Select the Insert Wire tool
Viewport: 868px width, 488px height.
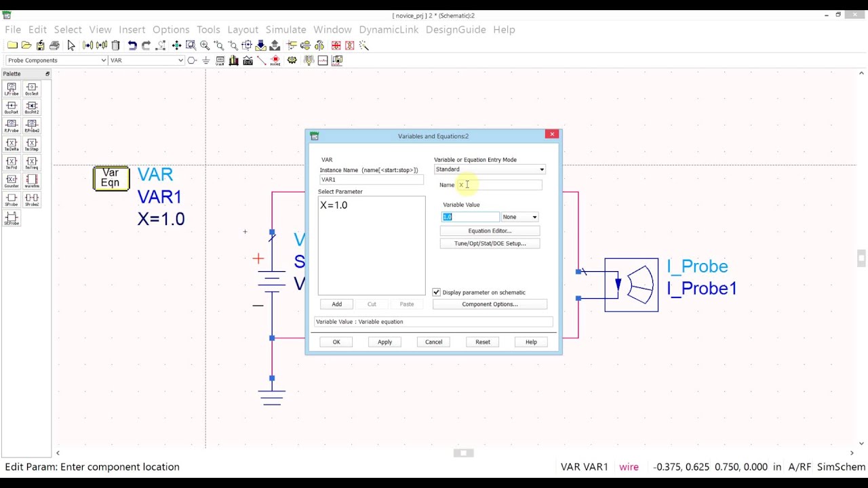tap(261, 60)
